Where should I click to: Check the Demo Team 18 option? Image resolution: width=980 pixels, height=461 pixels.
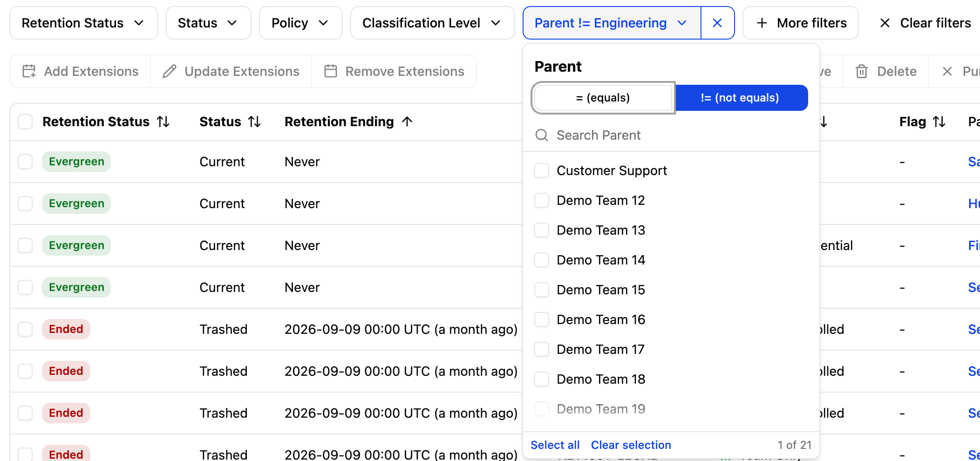coord(542,379)
